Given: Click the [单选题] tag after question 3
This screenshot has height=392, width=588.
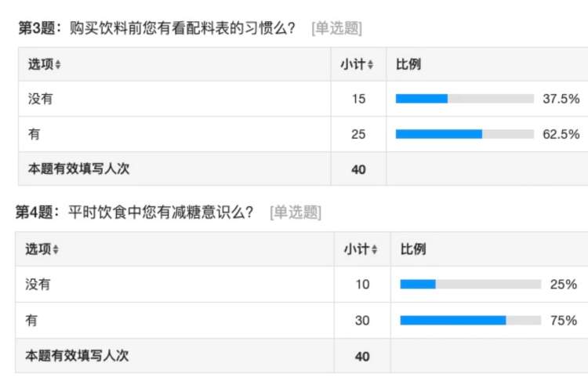Looking at the screenshot, I should pyautogui.click(x=336, y=29).
